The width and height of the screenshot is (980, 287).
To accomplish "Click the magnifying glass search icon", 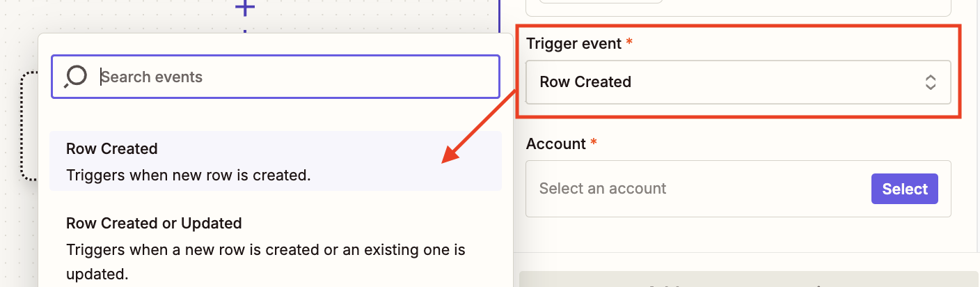I will click(x=75, y=77).
